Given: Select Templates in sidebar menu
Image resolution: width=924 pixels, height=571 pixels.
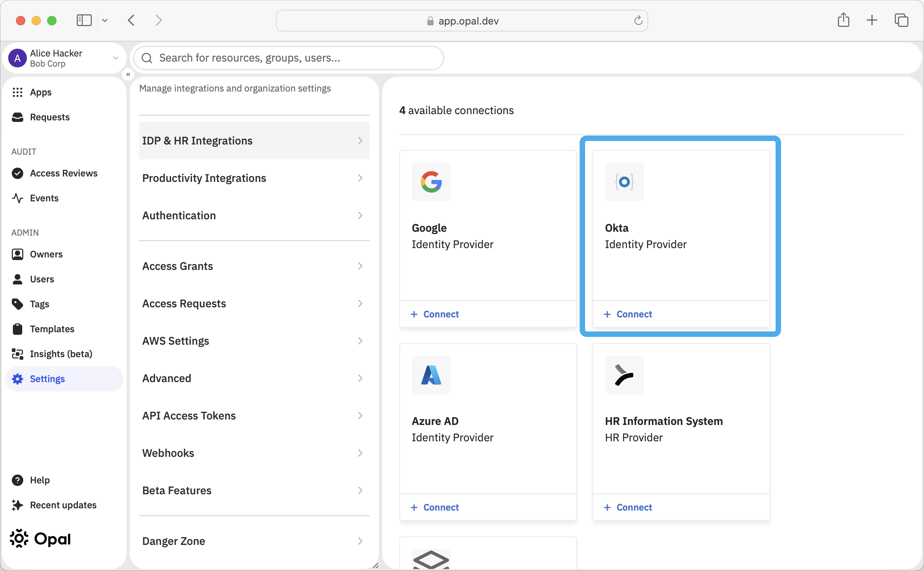Looking at the screenshot, I should (x=64, y=329).
